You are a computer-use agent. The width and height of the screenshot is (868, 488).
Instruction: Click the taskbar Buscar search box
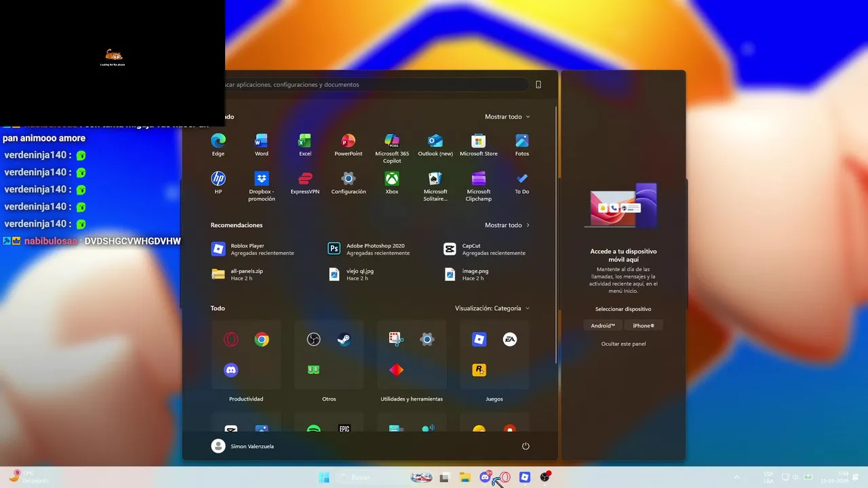pos(370,477)
